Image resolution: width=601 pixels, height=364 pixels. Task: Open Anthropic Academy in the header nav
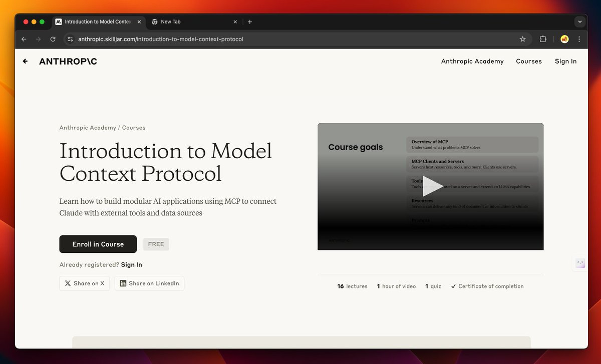[x=472, y=61]
